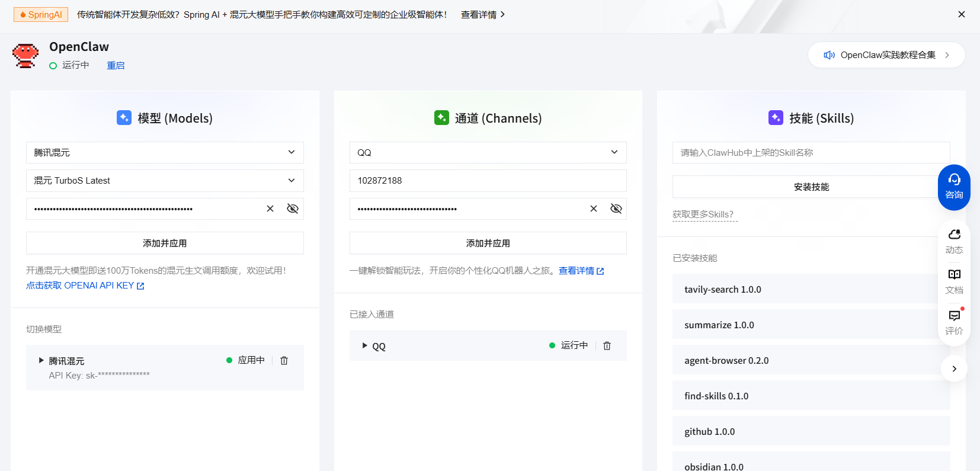Toggle visibility of model API key

tap(293, 209)
